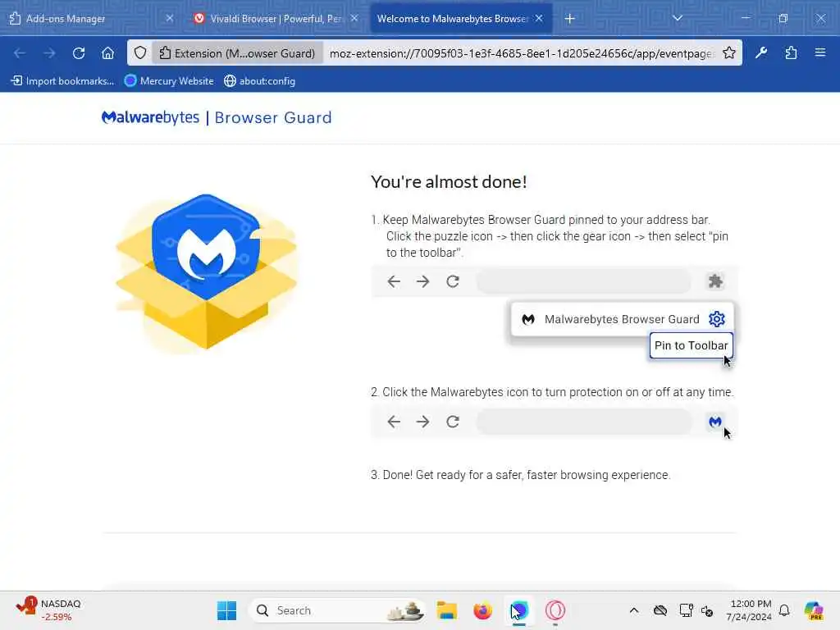Image resolution: width=840 pixels, height=630 pixels.
Task: Close the Vivaldi Browser tab
Action: pyautogui.click(x=354, y=18)
